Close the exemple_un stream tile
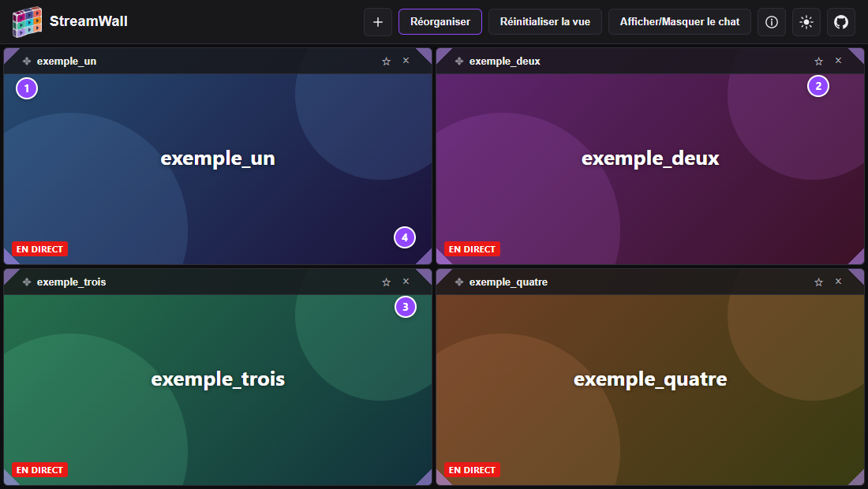Viewport: 868px width, 489px height. [x=406, y=61]
